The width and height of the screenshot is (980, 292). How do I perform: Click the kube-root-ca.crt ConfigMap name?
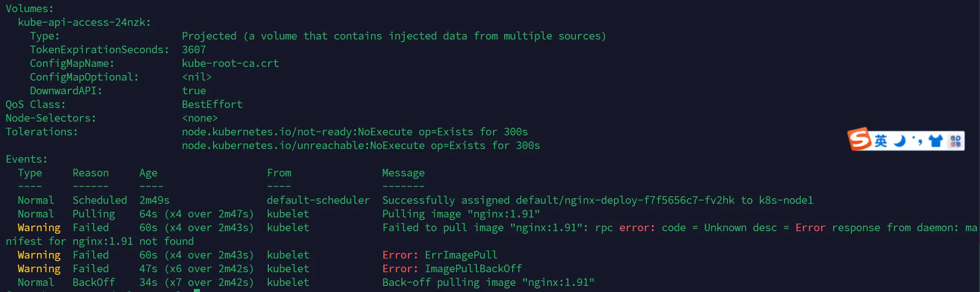coord(230,63)
